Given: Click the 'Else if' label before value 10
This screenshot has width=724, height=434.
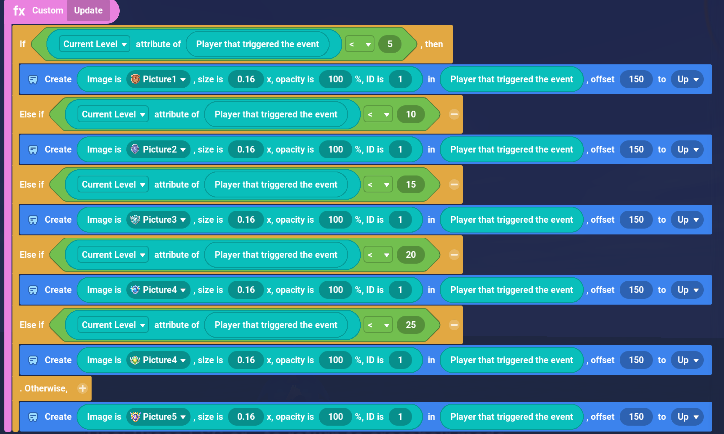Looking at the screenshot, I should click(x=31, y=115).
